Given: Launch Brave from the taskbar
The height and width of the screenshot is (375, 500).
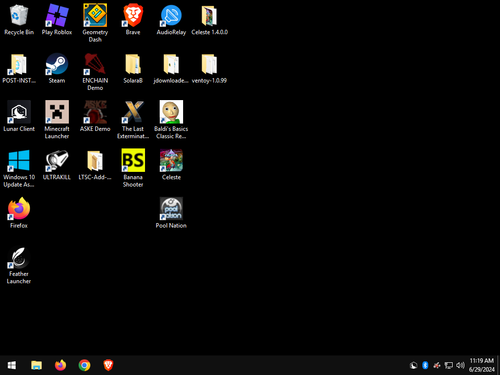Looking at the screenshot, I should tap(108, 365).
